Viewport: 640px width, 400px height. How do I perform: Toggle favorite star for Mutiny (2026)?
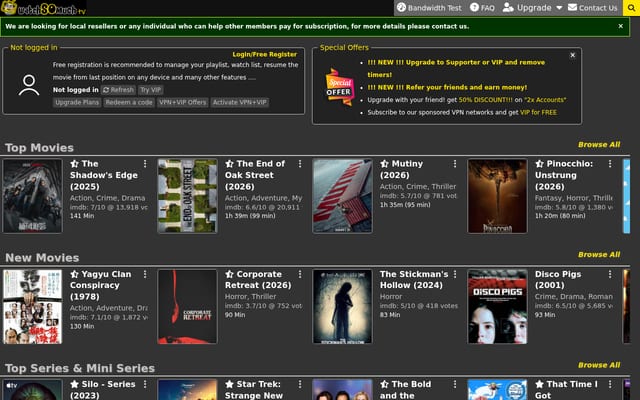click(x=384, y=164)
